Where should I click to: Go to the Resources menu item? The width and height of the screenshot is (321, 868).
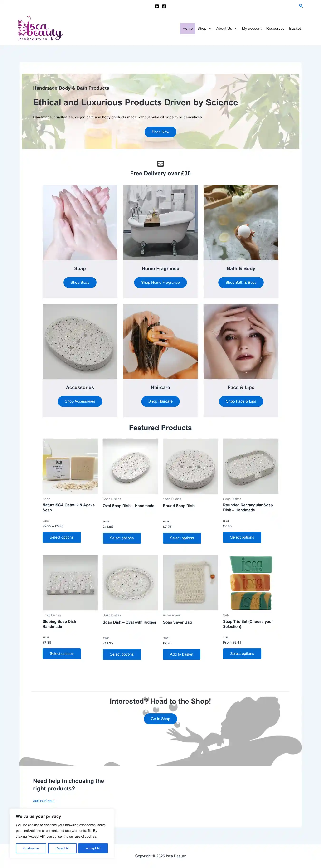(x=275, y=29)
